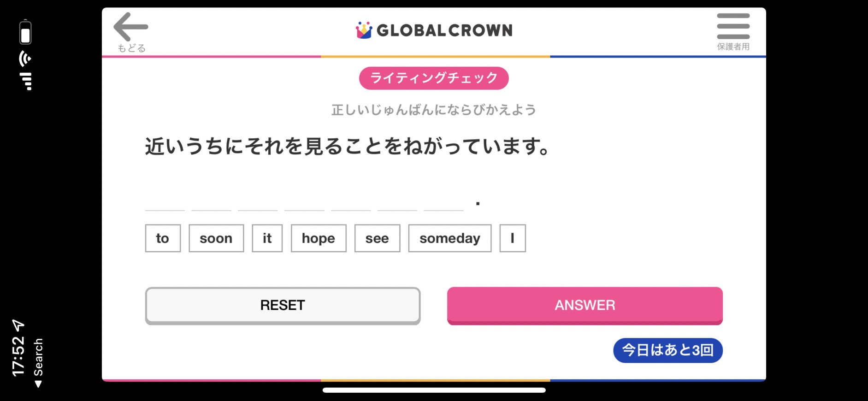The height and width of the screenshot is (401, 868).
Task: Select the word tile "to"
Action: tap(163, 238)
